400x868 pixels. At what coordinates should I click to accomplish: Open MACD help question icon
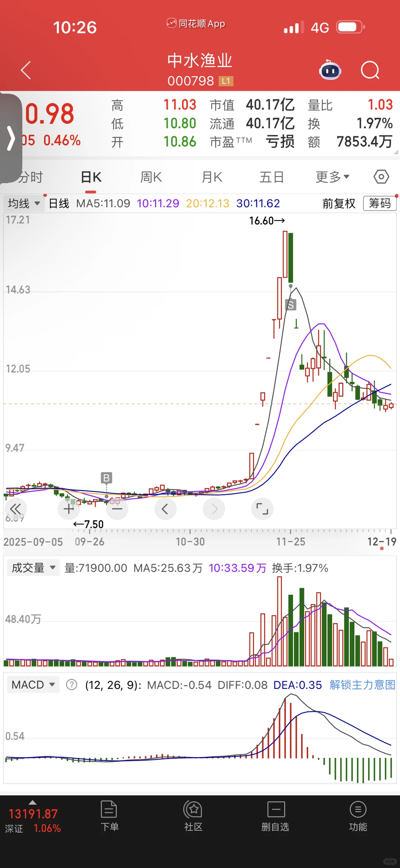click(x=71, y=684)
